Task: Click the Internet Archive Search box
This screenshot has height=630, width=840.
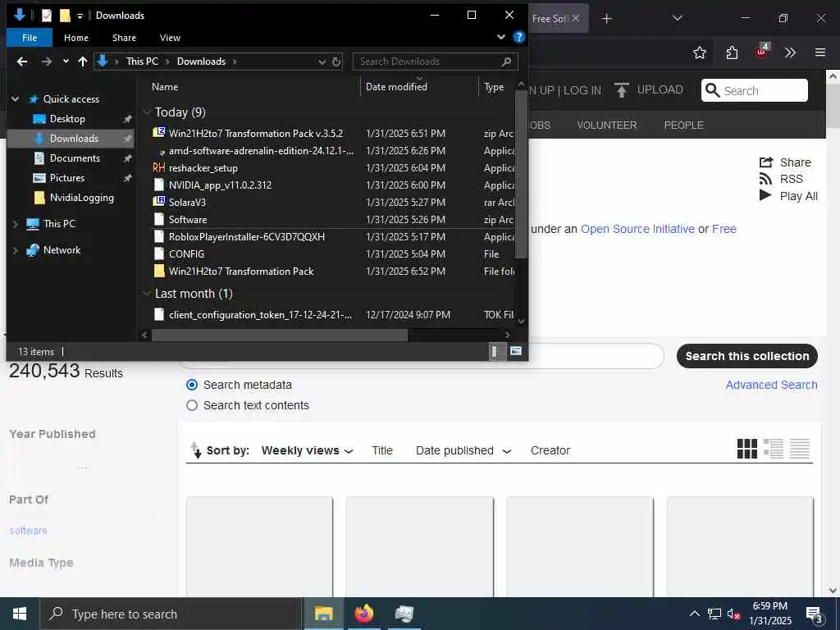Action: [755, 90]
